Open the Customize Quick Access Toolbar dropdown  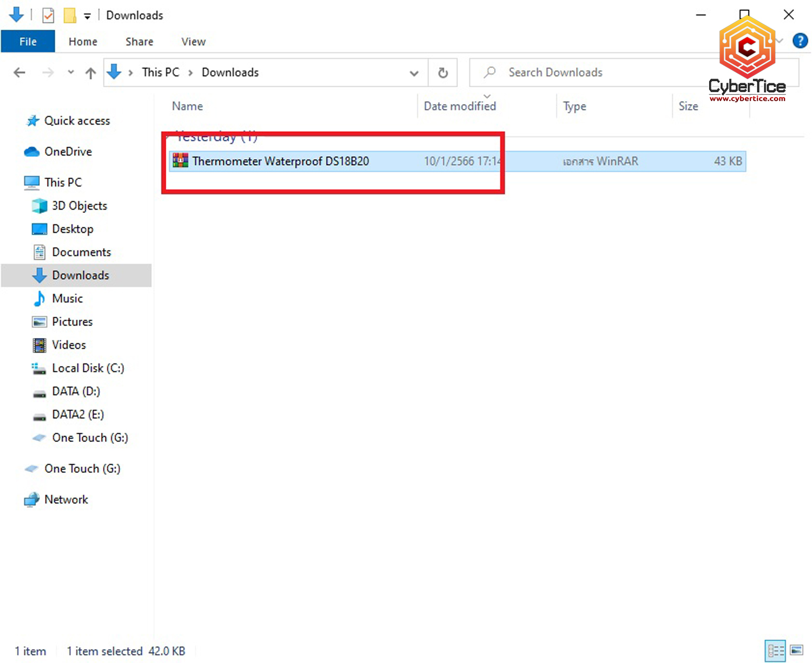(87, 16)
